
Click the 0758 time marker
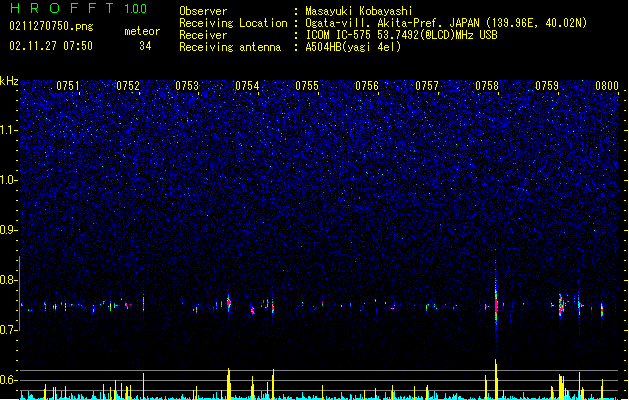click(487, 86)
